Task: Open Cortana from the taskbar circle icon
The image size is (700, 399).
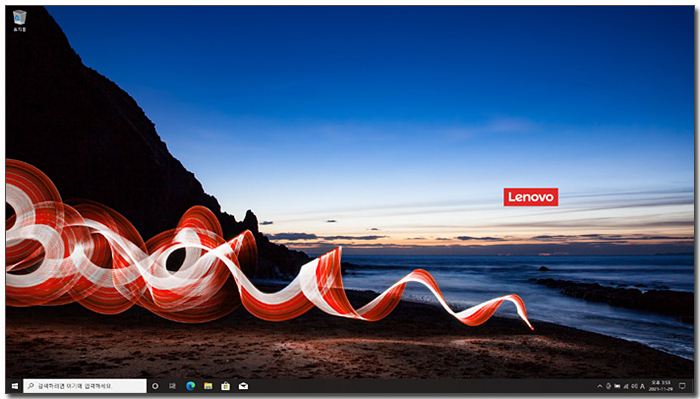Action: [155, 386]
